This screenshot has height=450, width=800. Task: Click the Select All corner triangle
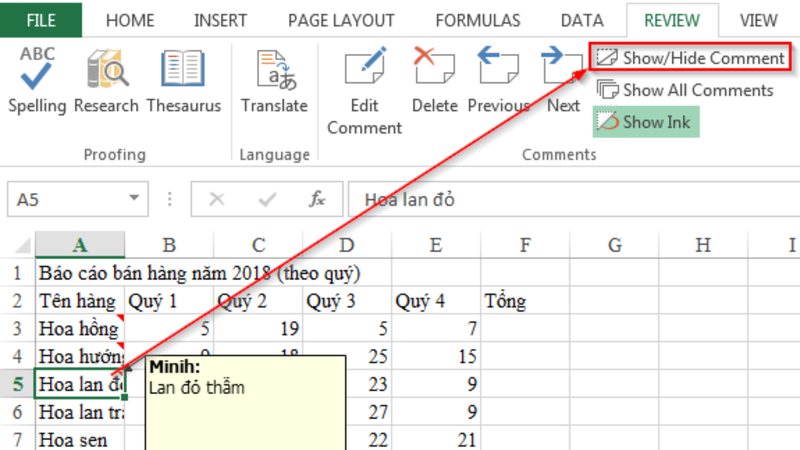tap(20, 245)
